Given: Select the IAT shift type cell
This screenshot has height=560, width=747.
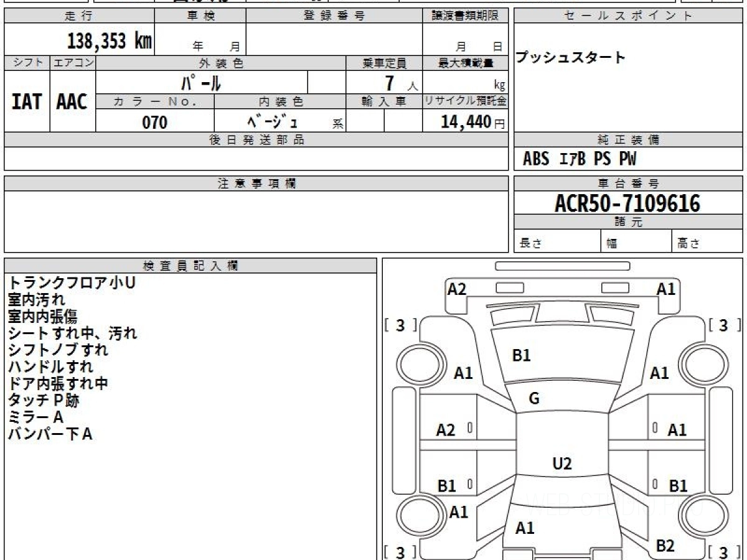Looking at the screenshot, I should [x=27, y=101].
